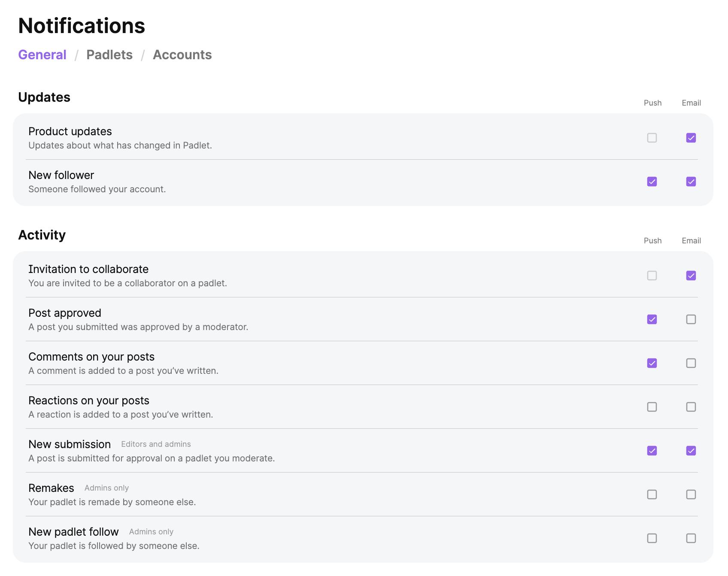Screen dimensions: 728x576
Task: Turn on Email for Reactions on your posts
Action: coord(691,407)
